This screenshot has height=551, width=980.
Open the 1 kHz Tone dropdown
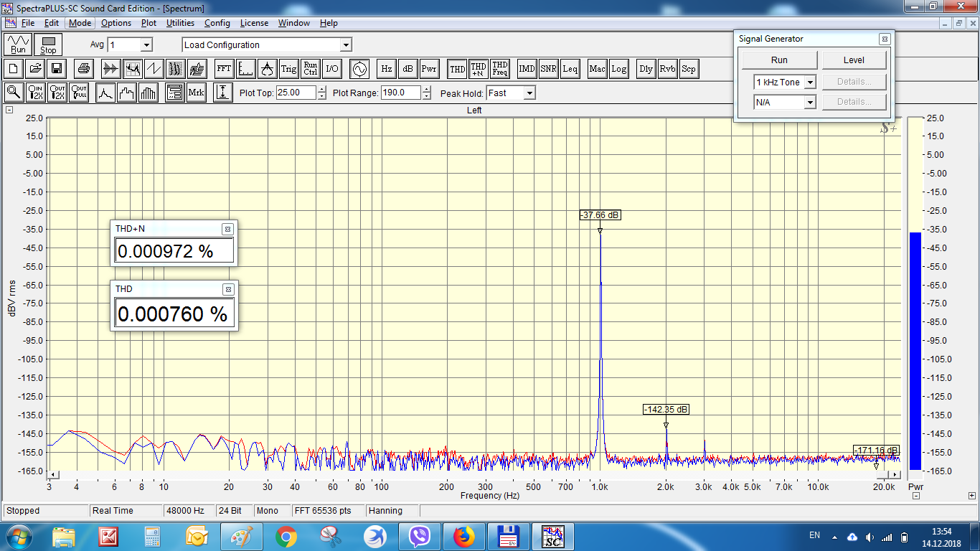(784, 83)
